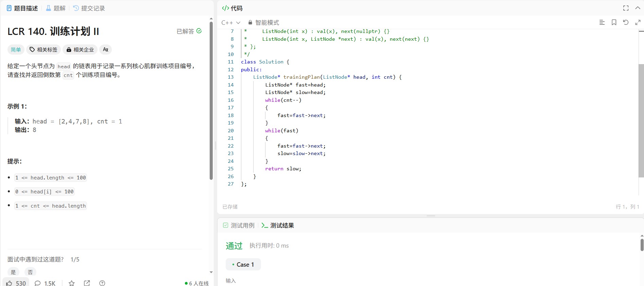Click the 已解答 check icon

click(199, 31)
